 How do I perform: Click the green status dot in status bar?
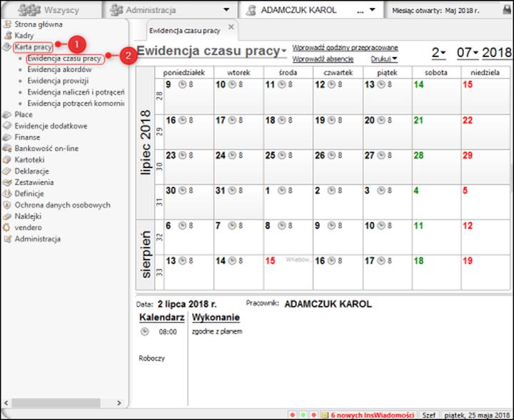303,414
